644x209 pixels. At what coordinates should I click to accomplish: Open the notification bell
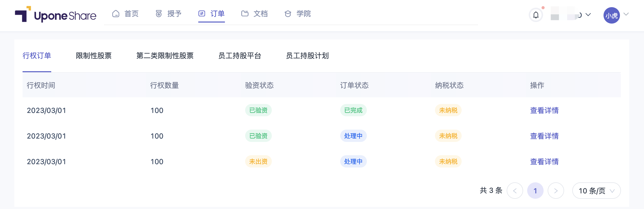(x=536, y=15)
